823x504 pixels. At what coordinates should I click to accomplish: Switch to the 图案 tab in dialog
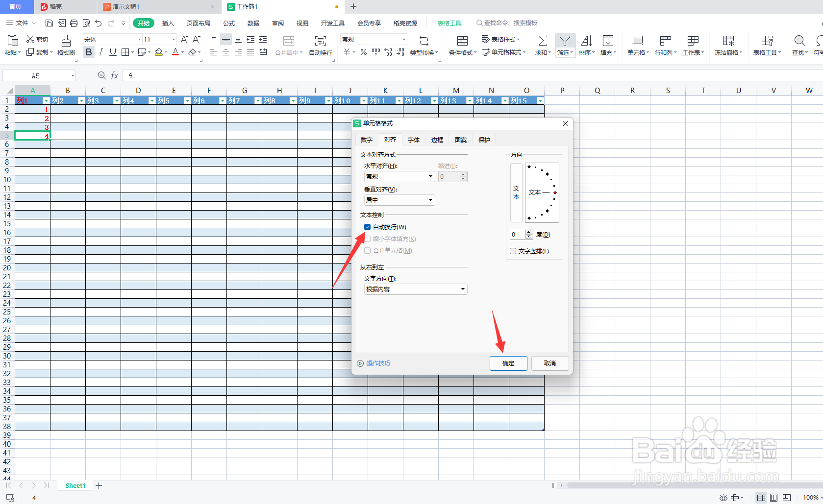[461, 140]
